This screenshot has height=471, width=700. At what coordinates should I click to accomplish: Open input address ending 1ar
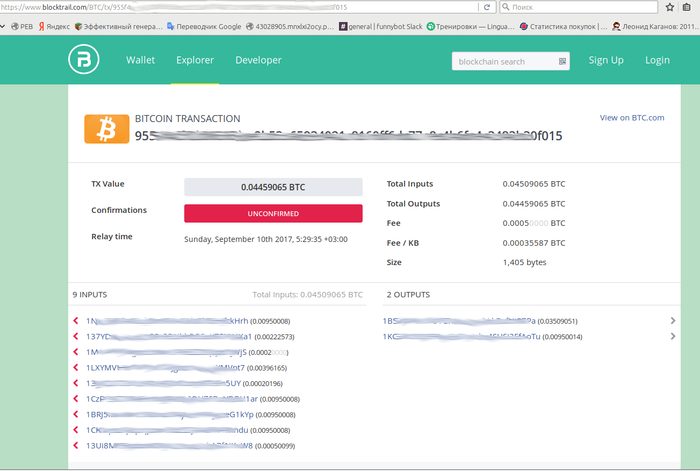coord(172,399)
